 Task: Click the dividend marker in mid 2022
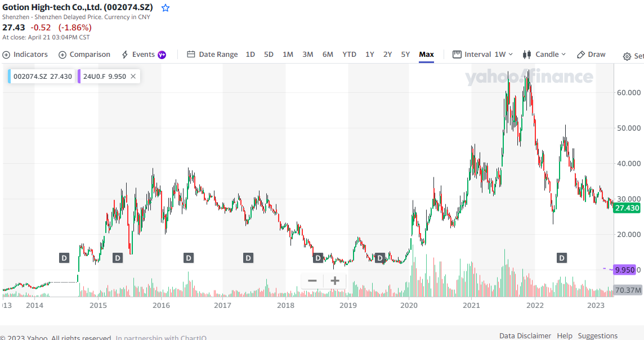coord(561,258)
